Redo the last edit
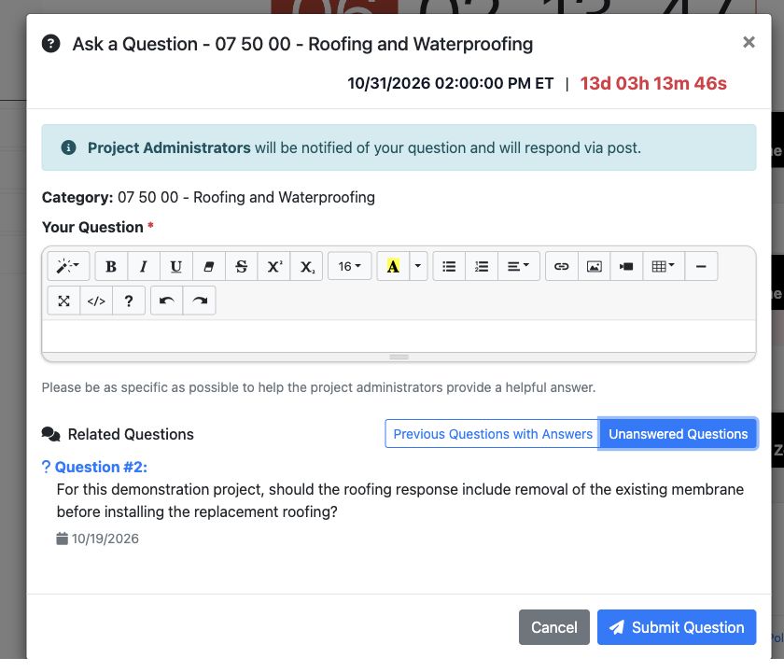This screenshot has width=784, height=672. [x=199, y=301]
